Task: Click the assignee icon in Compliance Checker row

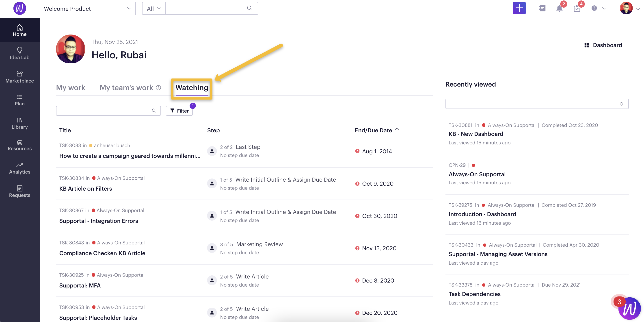Action: tap(212, 248)
